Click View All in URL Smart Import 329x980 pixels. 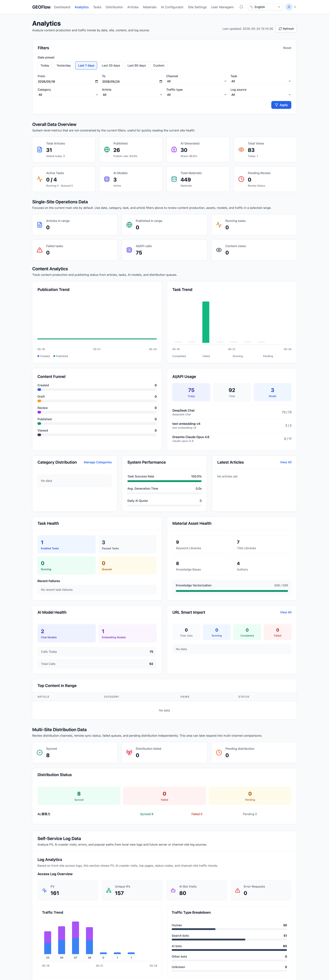click(286, 612)
